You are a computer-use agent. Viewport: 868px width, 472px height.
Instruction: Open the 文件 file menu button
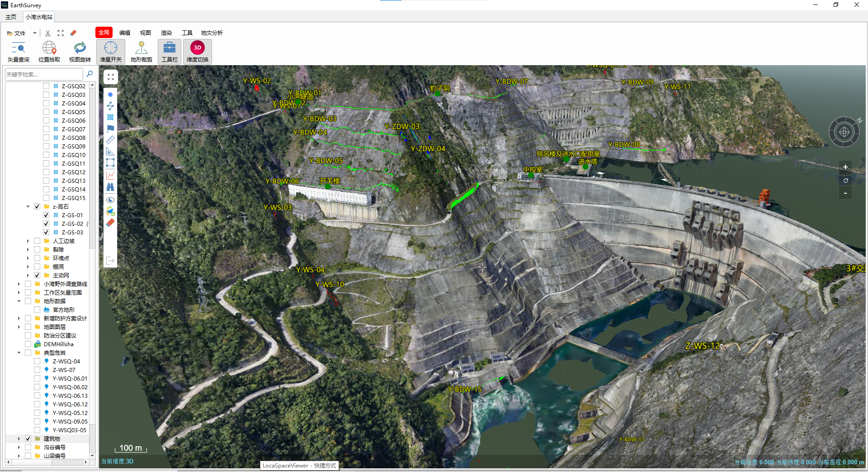17,33
